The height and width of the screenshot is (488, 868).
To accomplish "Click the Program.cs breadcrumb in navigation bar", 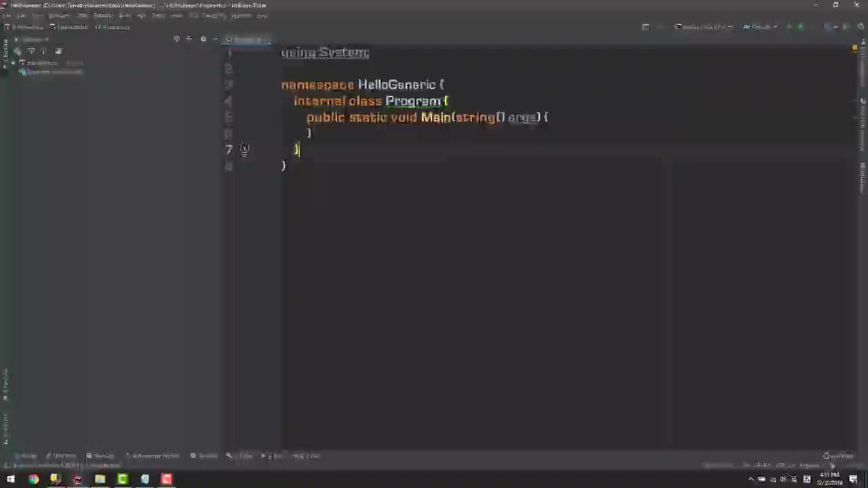I will (113, 27).
